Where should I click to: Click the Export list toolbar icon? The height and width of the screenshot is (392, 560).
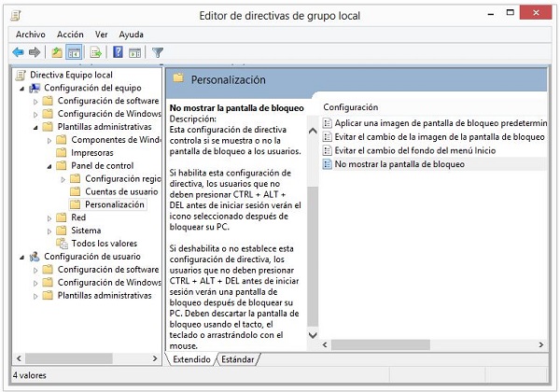[95, 52]
